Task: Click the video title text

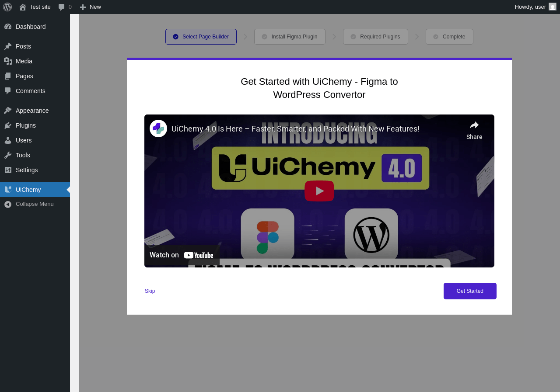Action: click(x=295, y=129)
